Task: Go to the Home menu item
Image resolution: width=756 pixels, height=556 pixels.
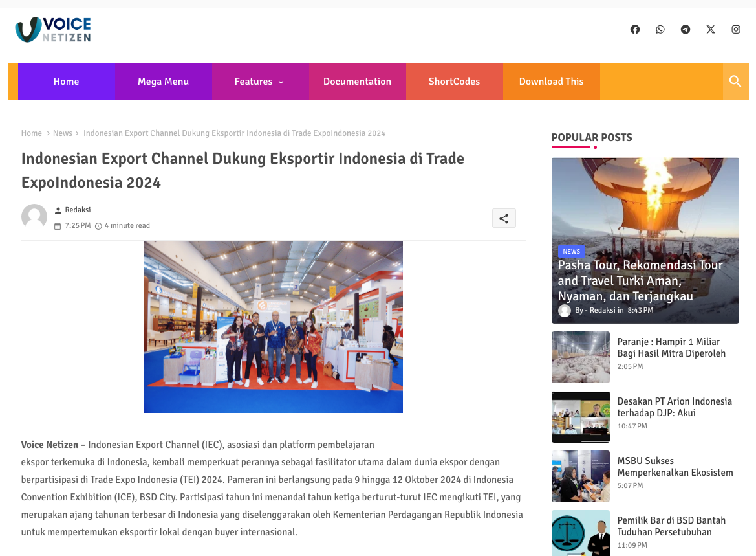Action: pos(67,82)
